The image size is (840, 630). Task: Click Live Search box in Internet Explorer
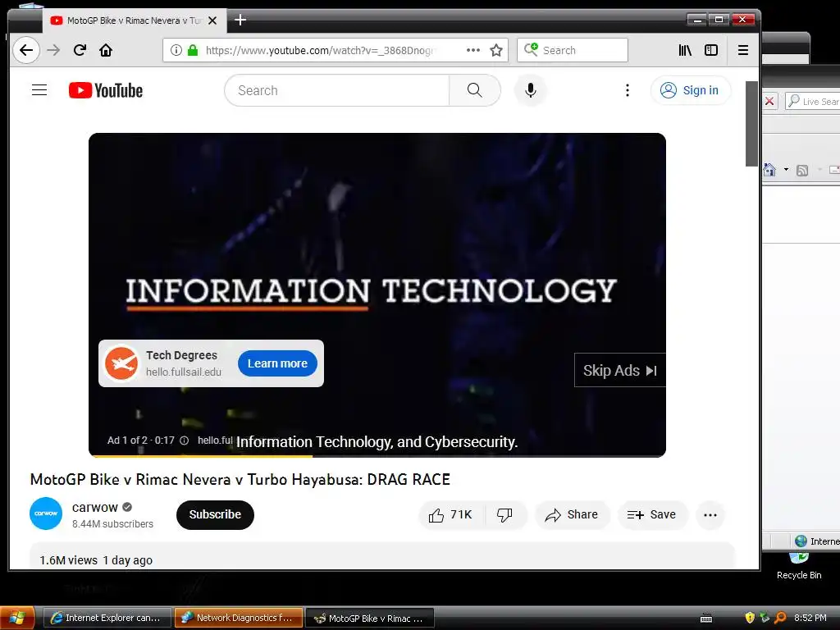click(x=813, y=101)
